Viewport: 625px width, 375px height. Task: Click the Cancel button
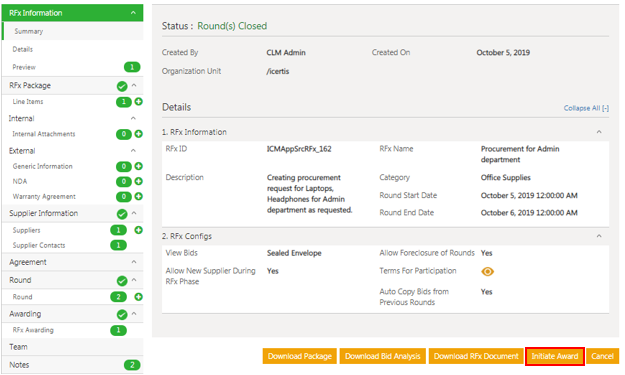602,356
